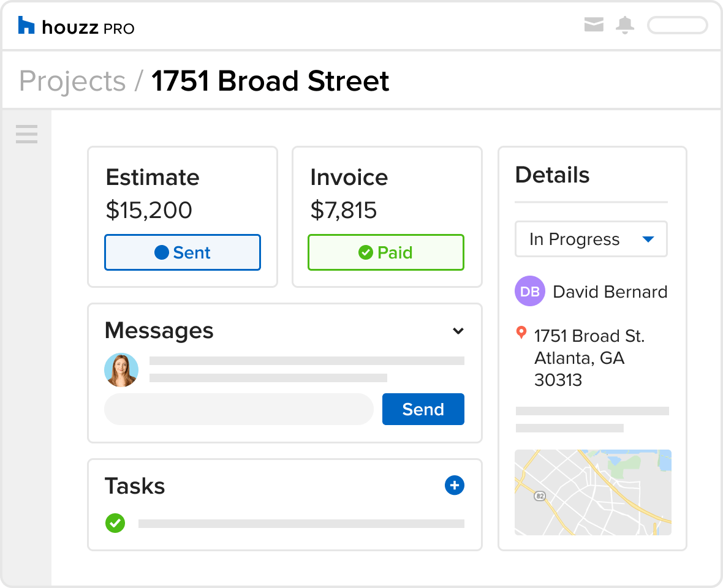Open the mail inbox icon
This screenshot has height=588, width=723.
click(x=594, y=25)
